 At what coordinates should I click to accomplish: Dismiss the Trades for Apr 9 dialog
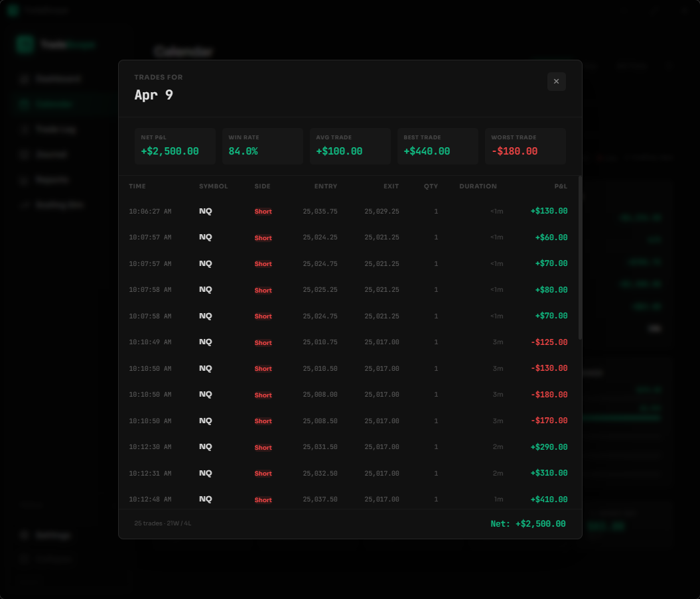557,81
